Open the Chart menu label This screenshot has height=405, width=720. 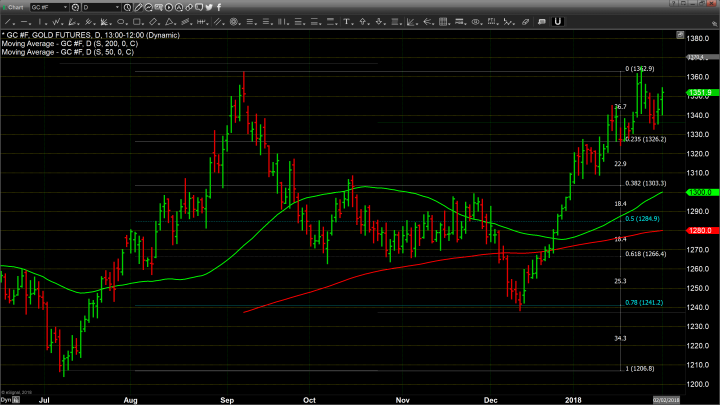[16, 7]
